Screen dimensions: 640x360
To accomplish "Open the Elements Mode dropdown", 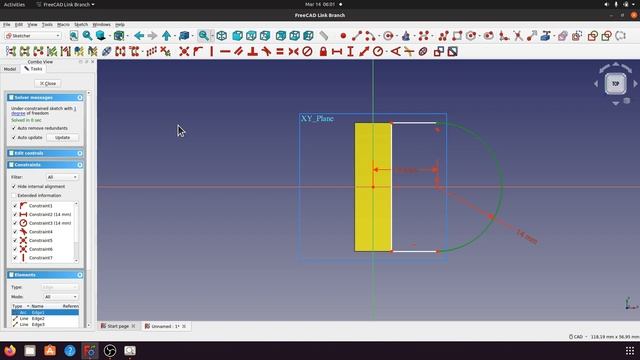I will pos(60,297).
